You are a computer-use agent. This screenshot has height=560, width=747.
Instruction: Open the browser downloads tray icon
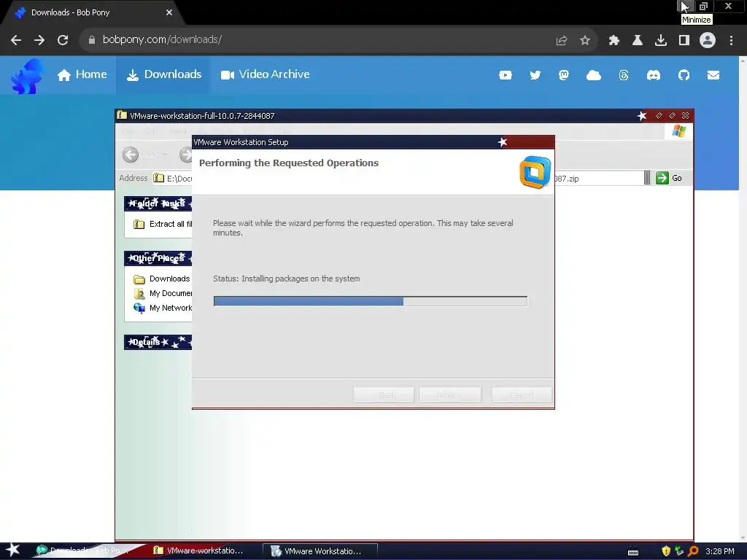pos(661,41)
